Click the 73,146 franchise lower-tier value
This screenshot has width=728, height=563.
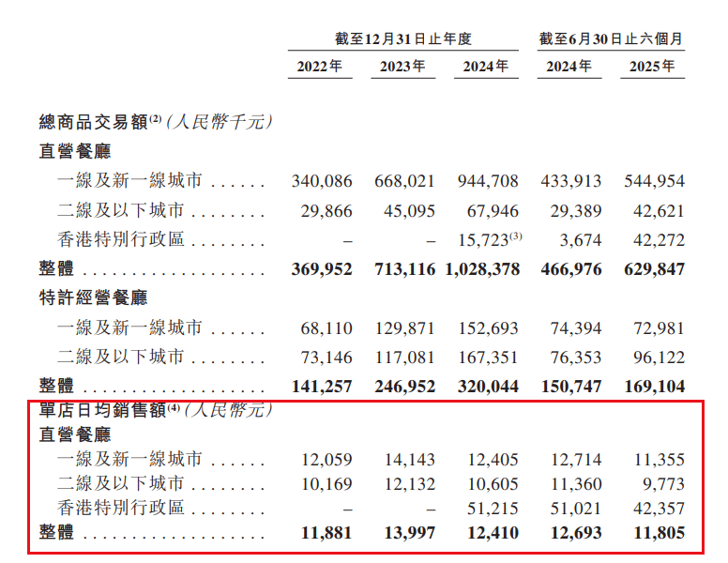coord(326,357)
